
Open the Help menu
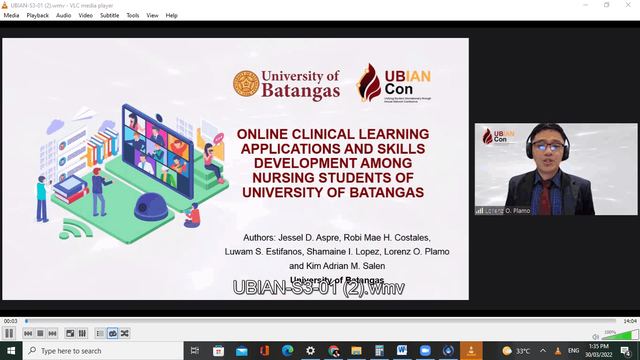[x=171, y=16]
